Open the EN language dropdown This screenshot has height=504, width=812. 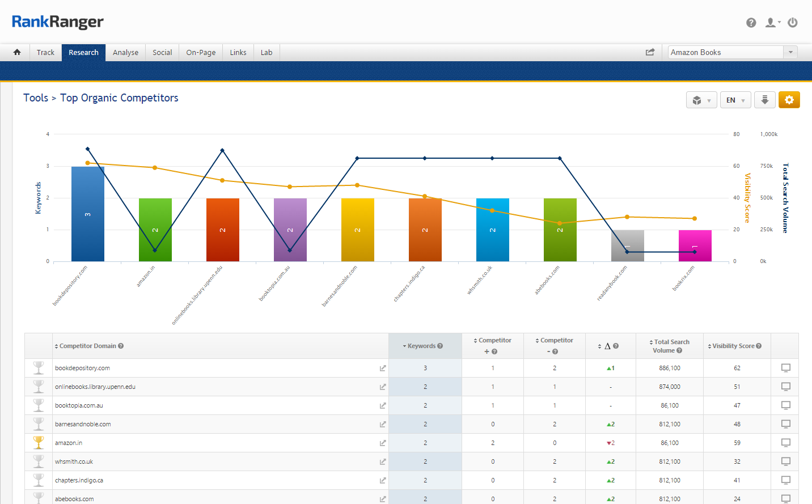click(735, 100)
